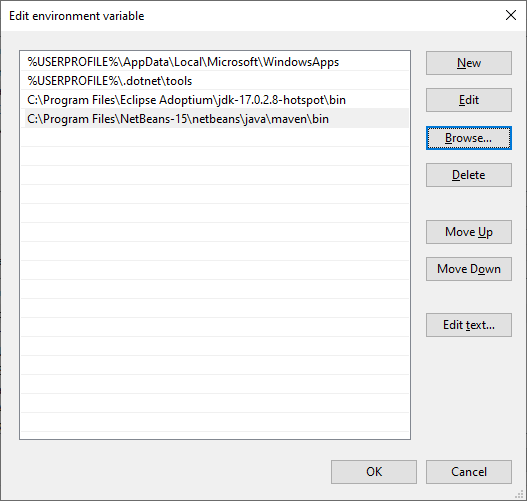The height and width of the screenshot is (501, 527).
Task: Select the %USERPROFILE%\.dotnet\tools entry
Action: (x=215, y=81)
